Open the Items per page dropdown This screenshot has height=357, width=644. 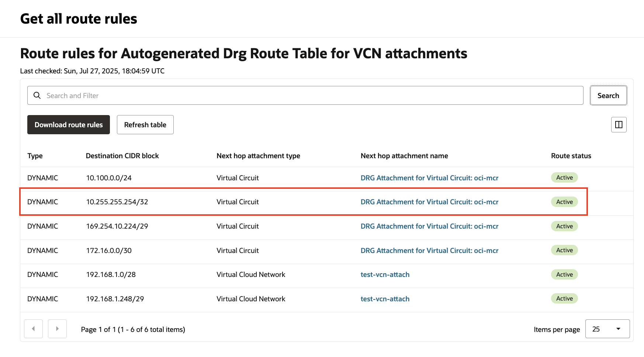tap(607, 329)
